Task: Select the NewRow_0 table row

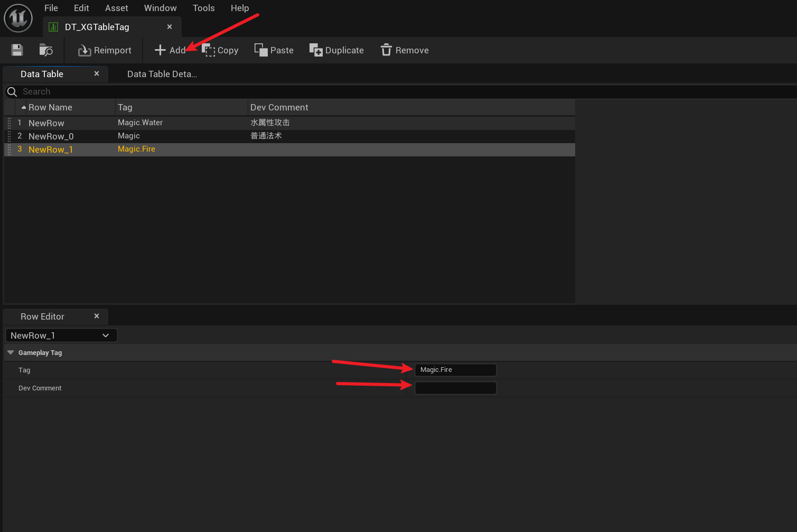Action: 289,136
